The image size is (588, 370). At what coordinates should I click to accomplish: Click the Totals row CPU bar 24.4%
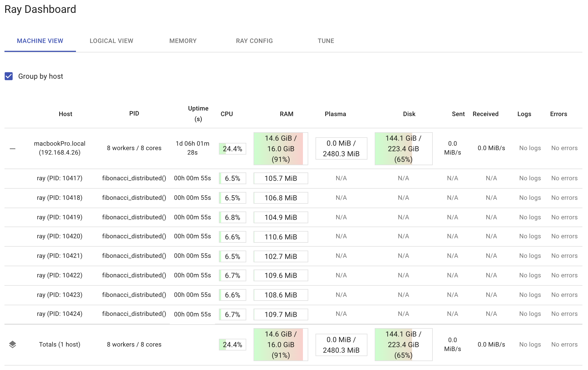[x=233, y=345]
